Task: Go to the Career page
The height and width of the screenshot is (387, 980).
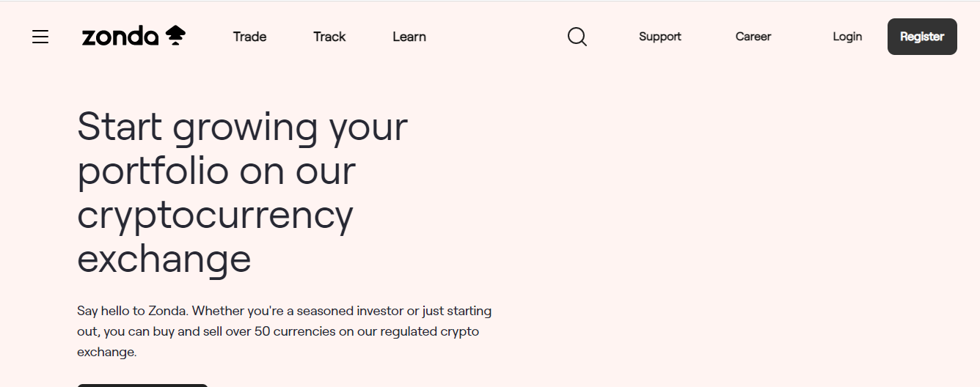Action: 753,37
